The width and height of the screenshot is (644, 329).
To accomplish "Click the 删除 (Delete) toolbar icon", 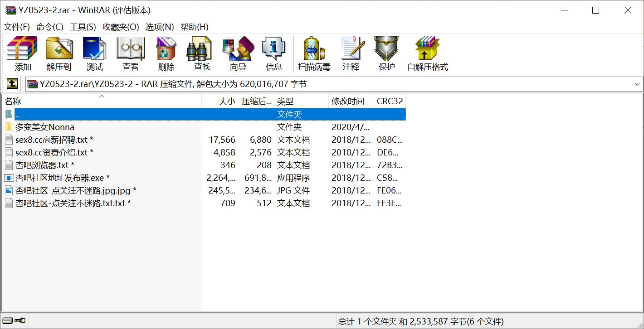I will pos(166,53).
